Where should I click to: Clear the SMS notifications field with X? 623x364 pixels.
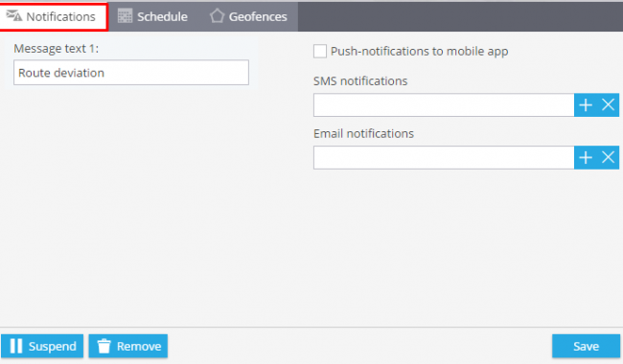click(x=608, y=105)
